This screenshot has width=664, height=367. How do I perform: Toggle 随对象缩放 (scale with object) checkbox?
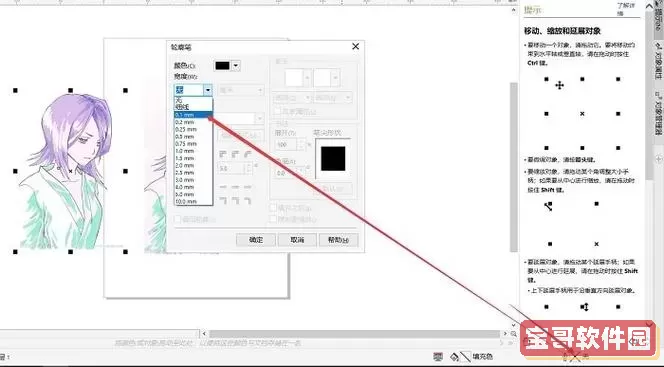pos(273,219)
